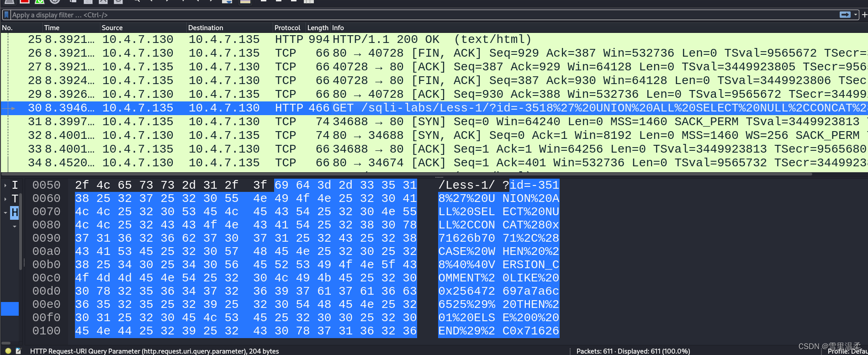Click destination 10.4.7.135 in packet 34 row
Viewport: 868px width, 355px height.
click(224, 163)
